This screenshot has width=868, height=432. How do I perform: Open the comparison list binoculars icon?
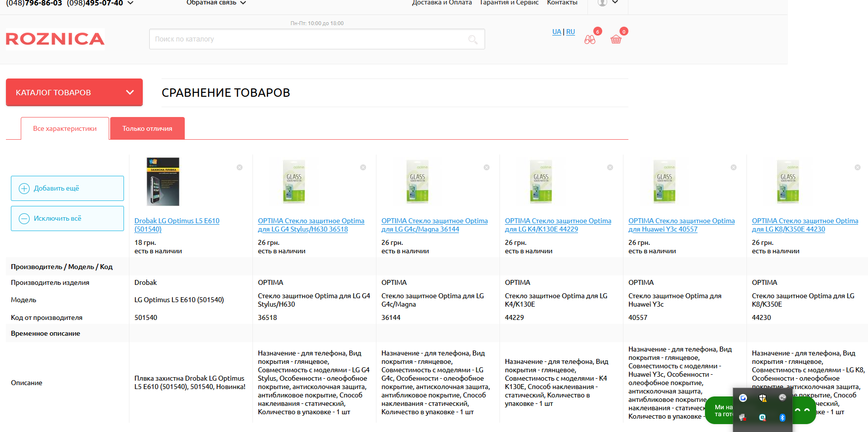coord(590,39)
